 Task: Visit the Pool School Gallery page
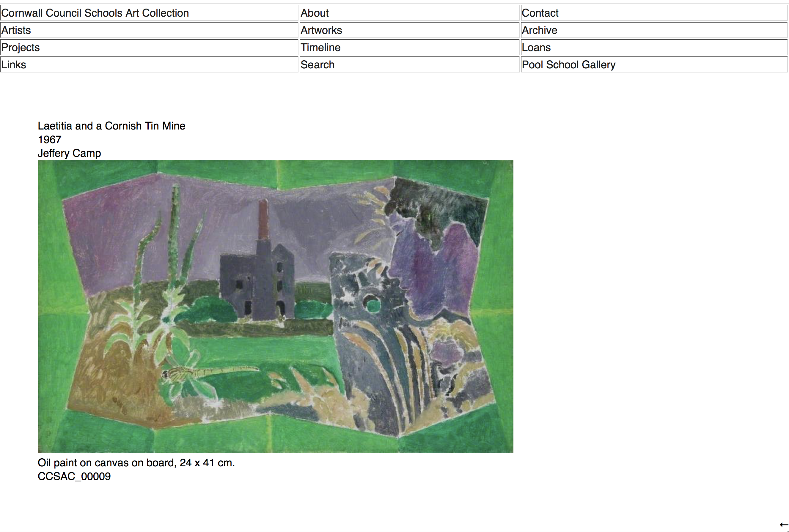(569, 65)
